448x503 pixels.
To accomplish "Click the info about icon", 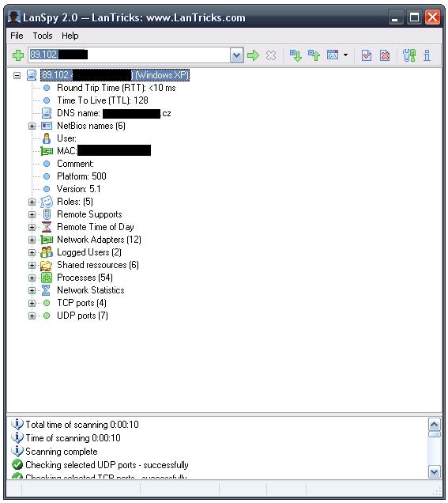I will (427, 55).
